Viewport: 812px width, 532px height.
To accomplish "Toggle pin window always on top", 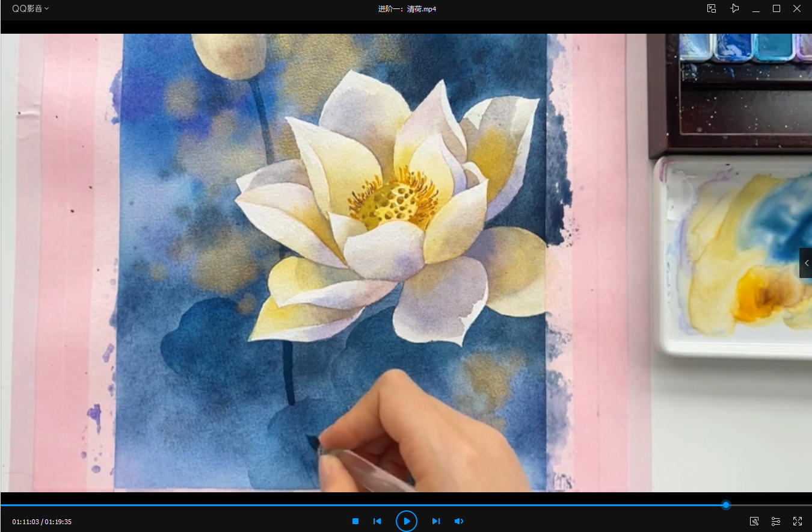I will click(734, 8).
